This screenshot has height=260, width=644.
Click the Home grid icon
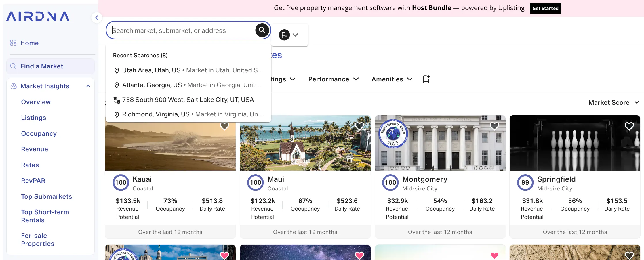click(x=13, y=43)
